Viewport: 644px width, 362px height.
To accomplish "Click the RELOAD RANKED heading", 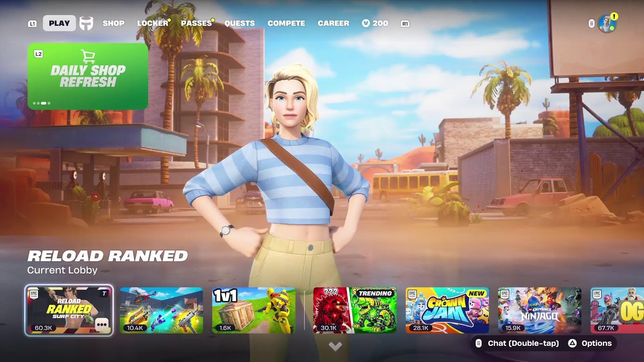I will (x=108, y=256).
